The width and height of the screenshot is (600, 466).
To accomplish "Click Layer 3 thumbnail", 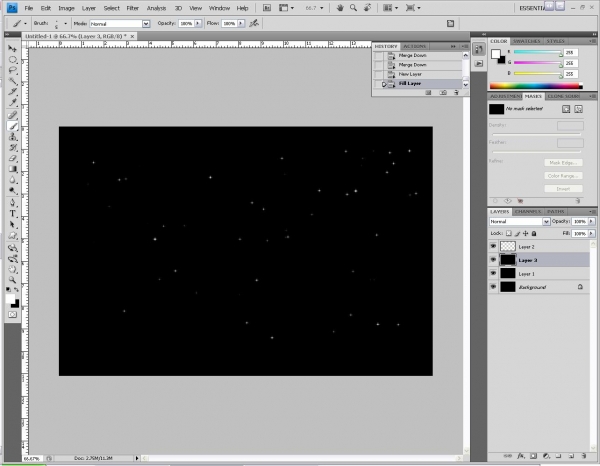I will (x=508, y=260).
